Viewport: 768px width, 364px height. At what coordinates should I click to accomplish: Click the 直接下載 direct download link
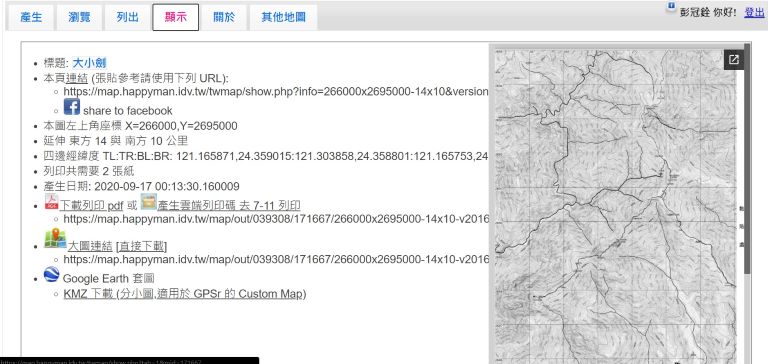pyautogui.click(x=142, y=246)
